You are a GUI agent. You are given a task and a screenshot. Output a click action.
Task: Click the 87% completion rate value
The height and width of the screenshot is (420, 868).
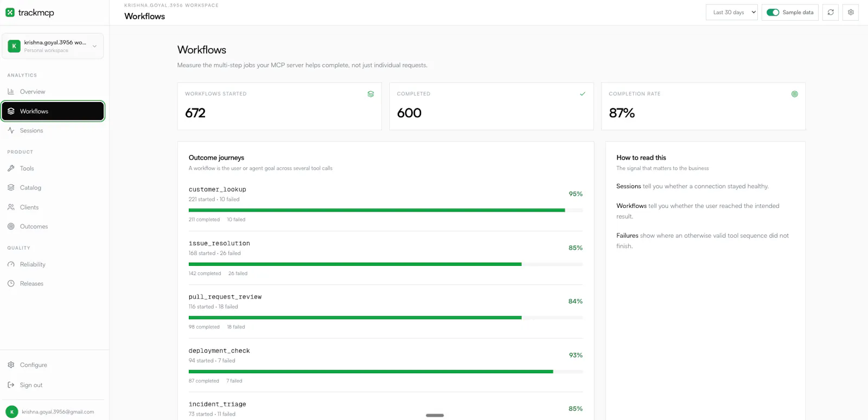[x=622, y=113]
